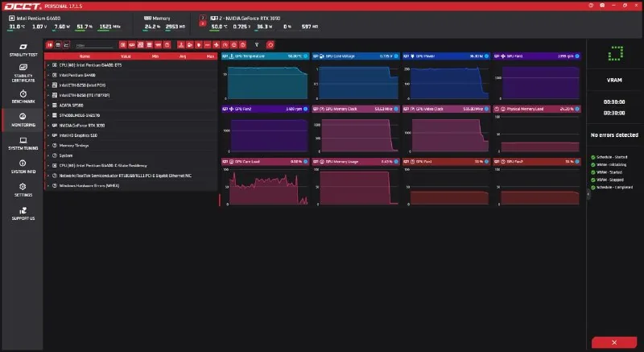644x352 pixels.
Task: Click the pause monitoring toolbar icon
Action: coord(49,45)
